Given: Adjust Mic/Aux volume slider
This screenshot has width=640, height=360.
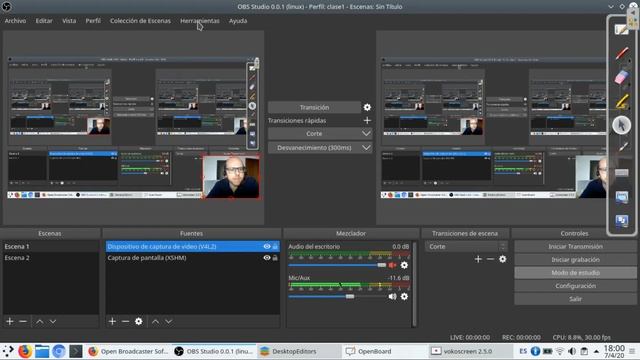Looking at the screenshot, I should [x=337, y=296].
